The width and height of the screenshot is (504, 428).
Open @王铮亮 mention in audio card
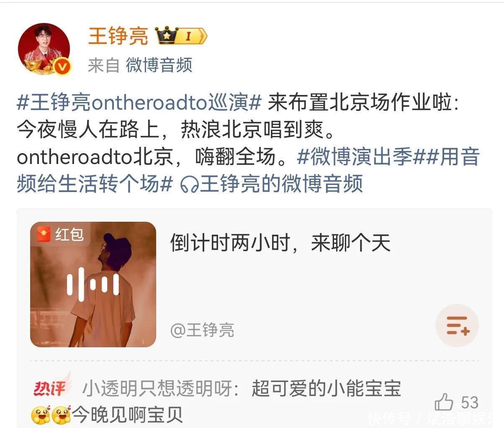tap(202, 330)
